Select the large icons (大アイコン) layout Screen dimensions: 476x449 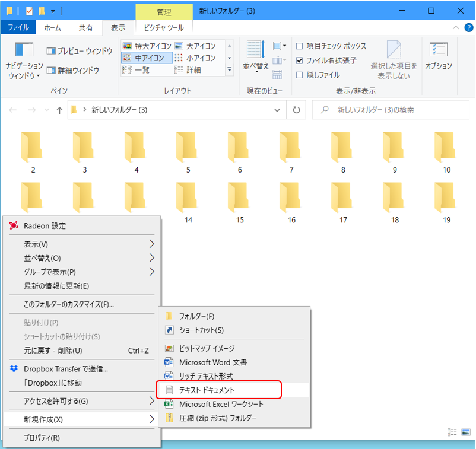tap(195, 46)
